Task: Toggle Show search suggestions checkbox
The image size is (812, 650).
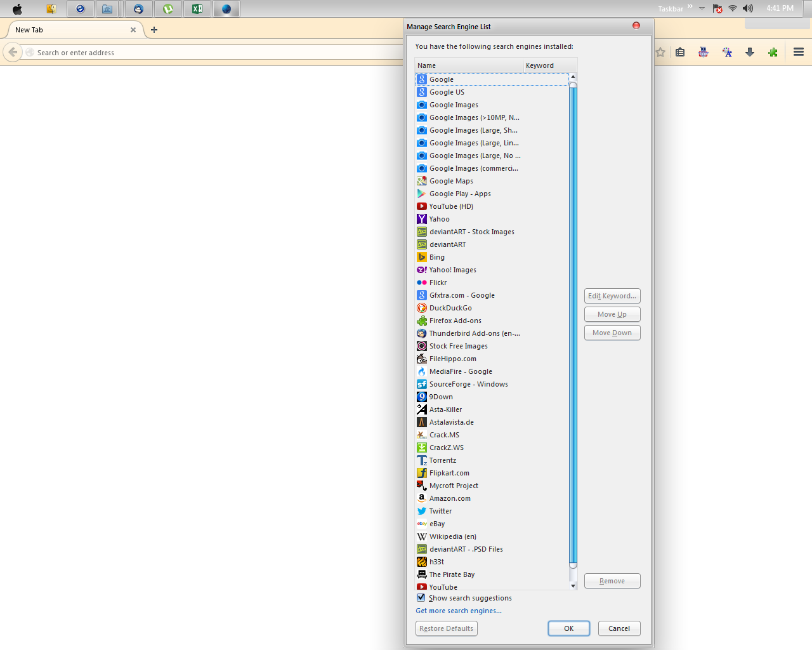Action: [x=421, y=597]
